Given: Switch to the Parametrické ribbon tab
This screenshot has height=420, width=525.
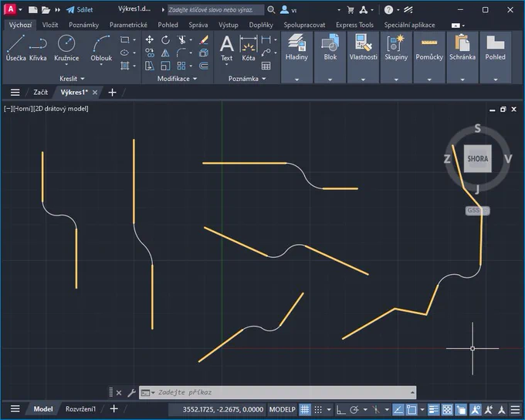Looking at the screenshot, I should click(x=128, y=25).
